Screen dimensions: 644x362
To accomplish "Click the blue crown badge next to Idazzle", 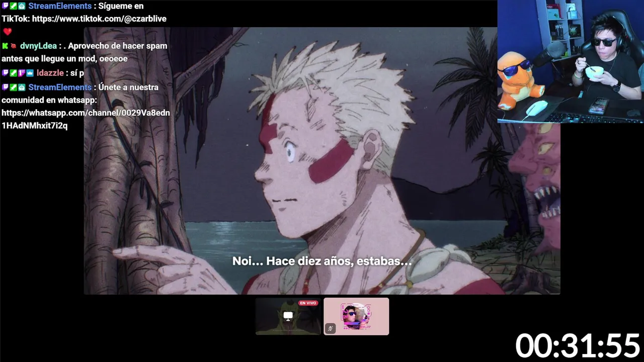I will click(x=30, y=73).
